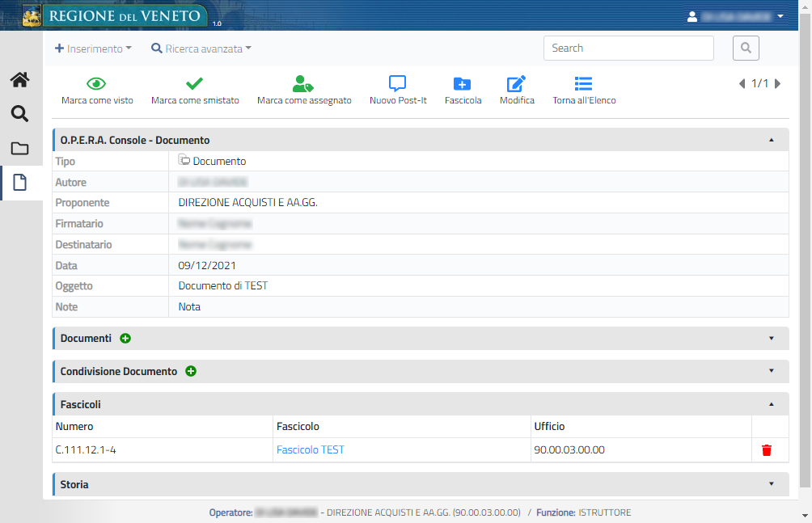812x523 pixels.
Task: Click the Regione del Veneto logo
Action: [114, 15]
